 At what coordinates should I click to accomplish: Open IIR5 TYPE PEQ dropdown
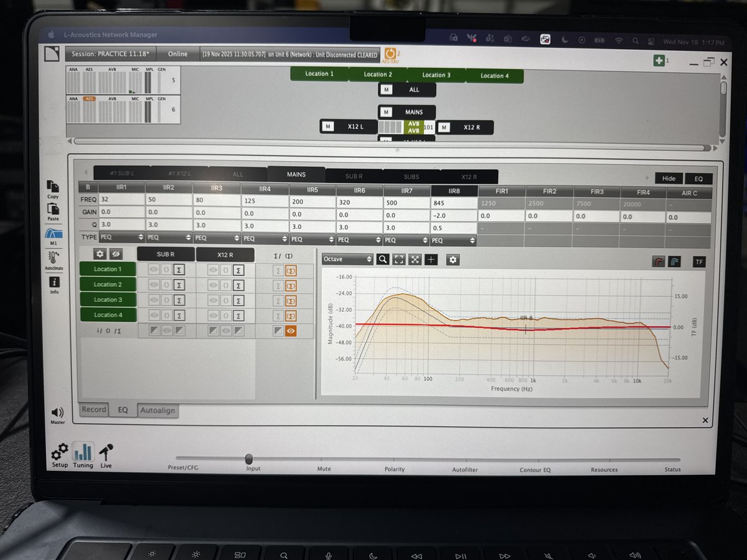[312, 239]
